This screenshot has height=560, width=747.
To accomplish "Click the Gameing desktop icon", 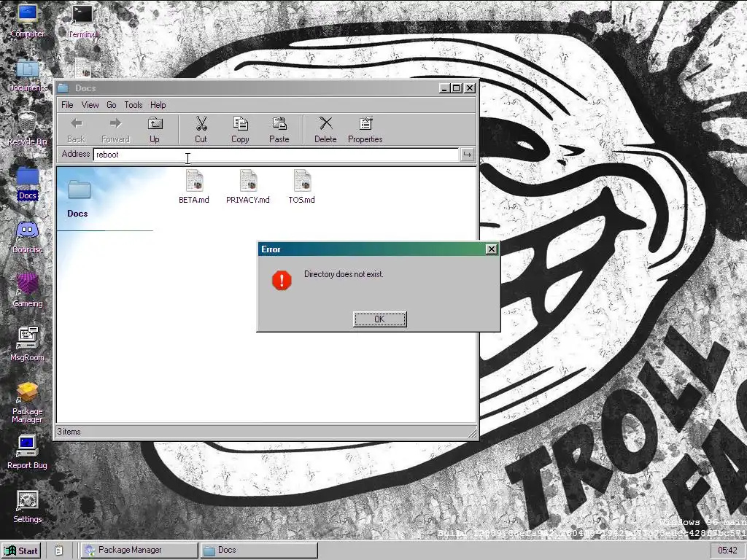I will [28, 290].
